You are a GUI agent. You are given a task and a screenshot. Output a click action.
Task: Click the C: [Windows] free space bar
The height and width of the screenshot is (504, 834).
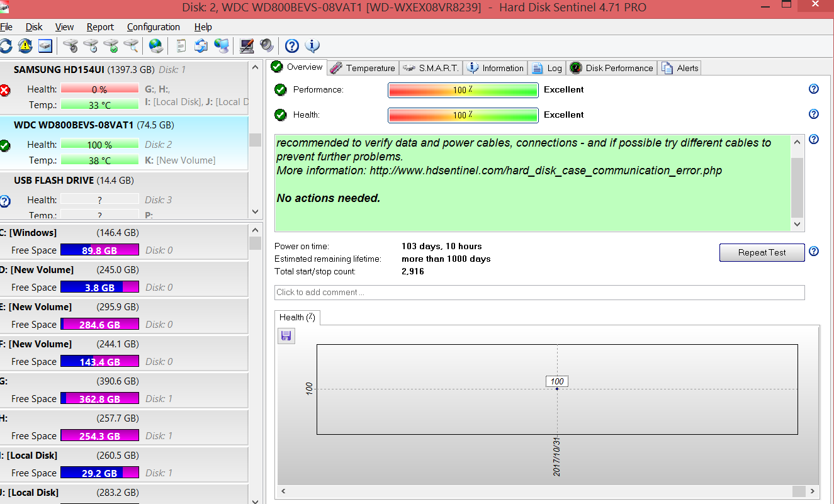coord(99,250)
